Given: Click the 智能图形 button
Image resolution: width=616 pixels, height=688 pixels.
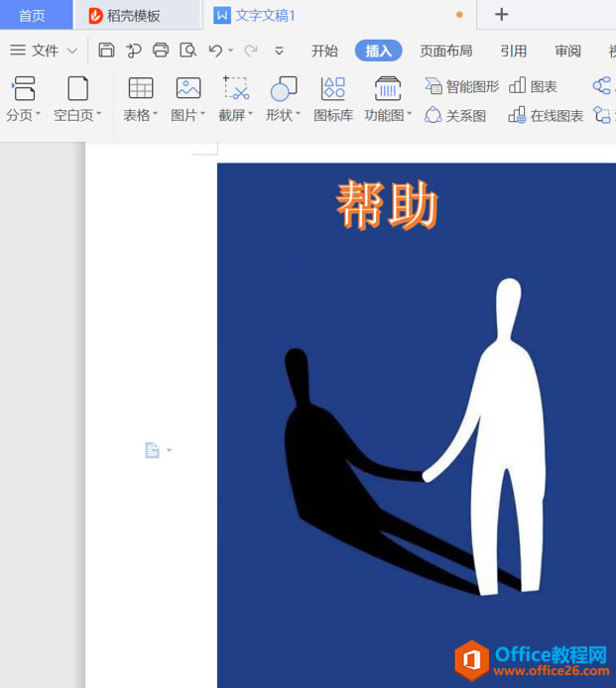Looking at the screenshot, I should (462, 86).
